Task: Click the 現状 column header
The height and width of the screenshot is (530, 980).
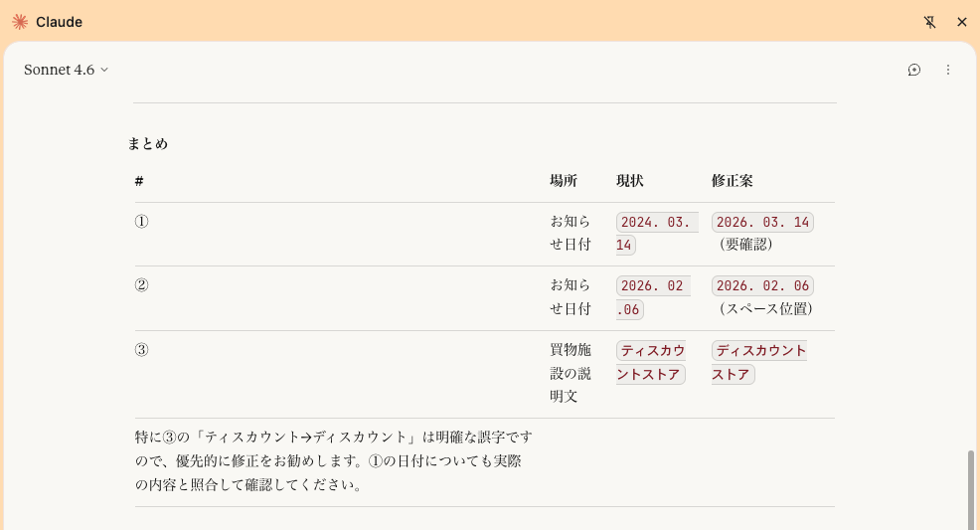Action: pos(630,181)
